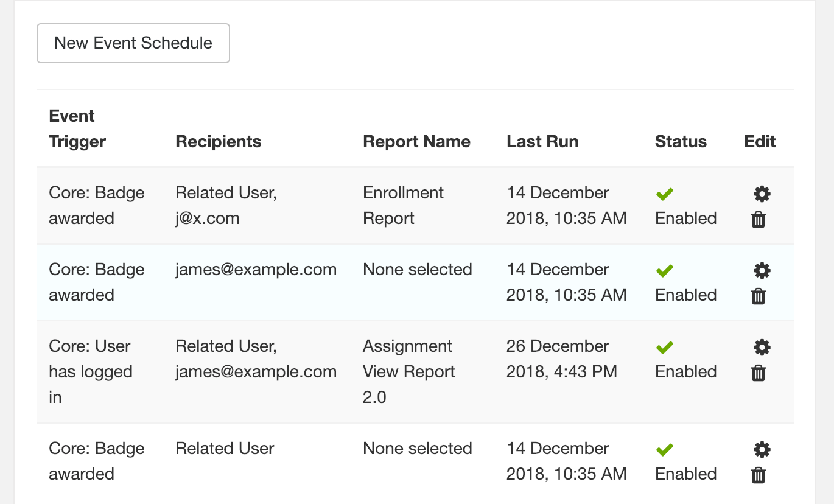Click trash icon in the james@example.com-only recipient row

(758, 296)
